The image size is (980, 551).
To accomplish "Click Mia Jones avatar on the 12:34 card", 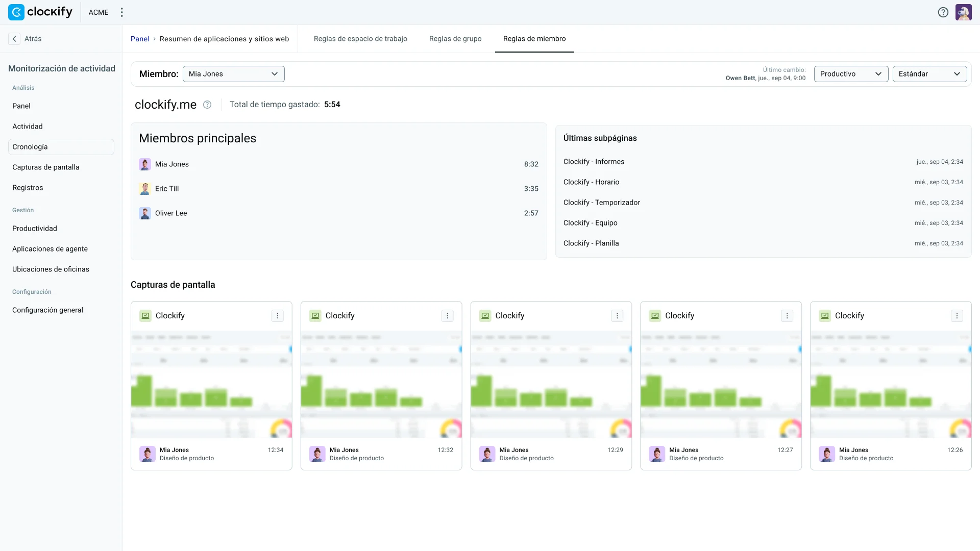I will pyautogui.click(x=148, y=454).
